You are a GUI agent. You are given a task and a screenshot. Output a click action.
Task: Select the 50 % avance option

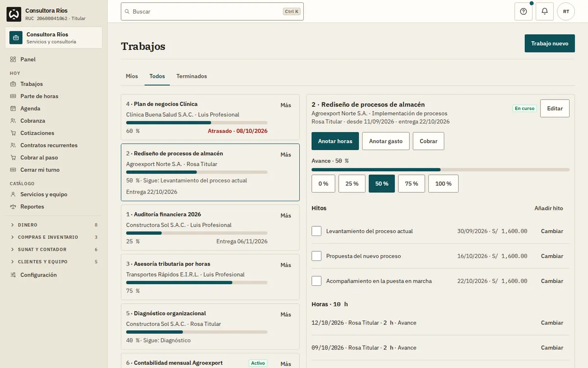(x=382, y=184)
